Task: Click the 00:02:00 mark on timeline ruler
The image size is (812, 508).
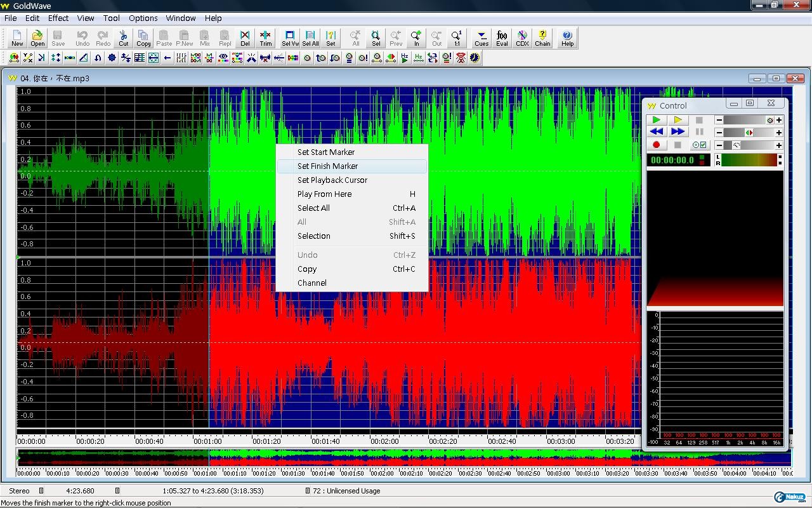Action: pyautogui.click(x=384, y=441)
